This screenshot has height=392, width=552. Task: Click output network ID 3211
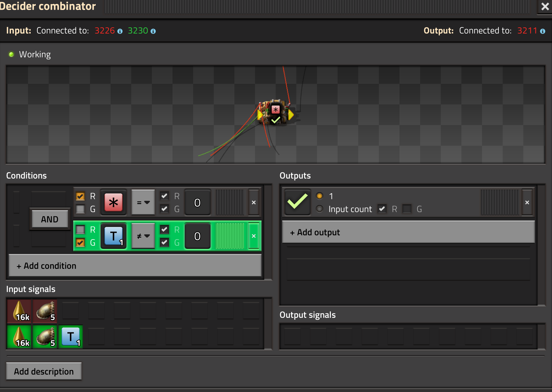pos(527,31)
